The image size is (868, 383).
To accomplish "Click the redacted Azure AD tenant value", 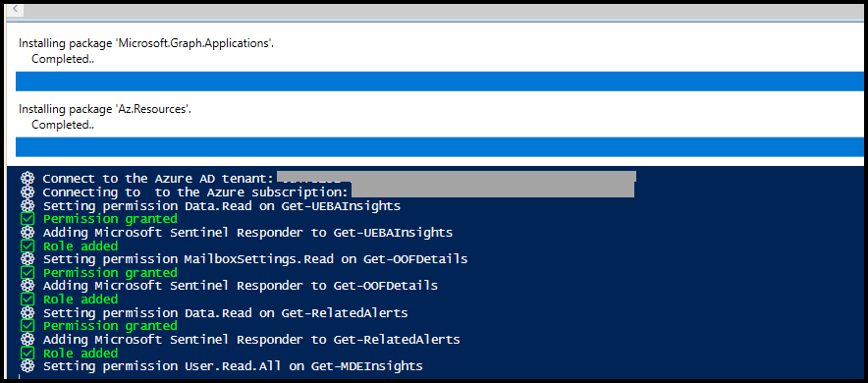I will tap(457, 177).
